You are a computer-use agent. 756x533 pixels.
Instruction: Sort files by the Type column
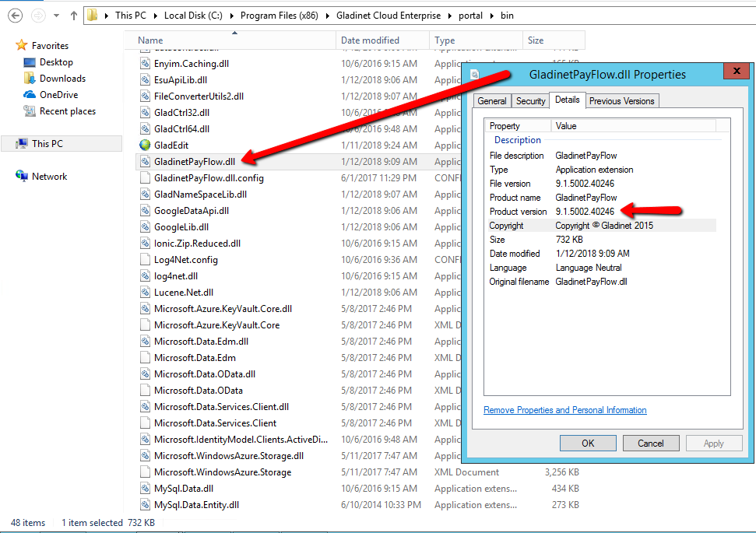pyautogui.click(x=476, y=40)
